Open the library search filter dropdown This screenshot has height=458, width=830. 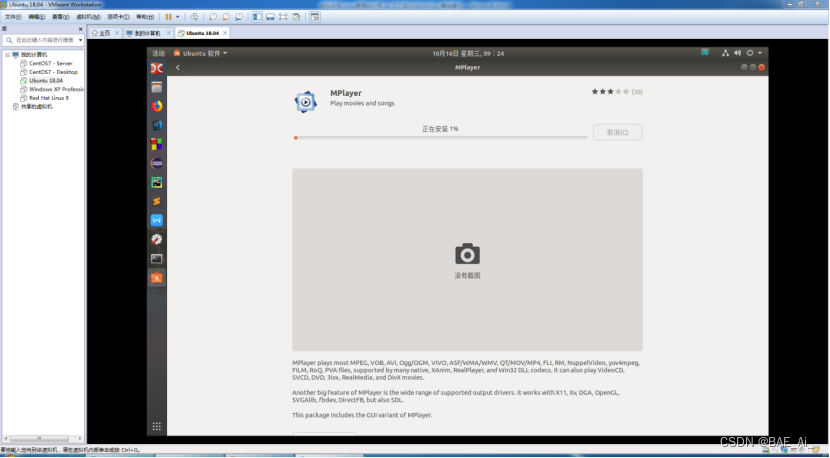[x=80, y=40]
